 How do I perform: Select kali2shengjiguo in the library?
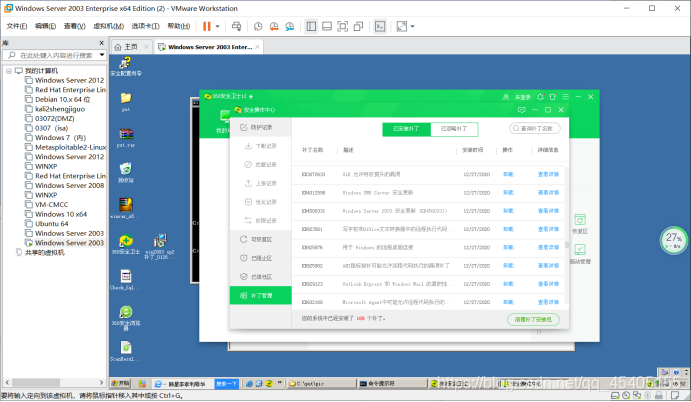click(60, 109)
